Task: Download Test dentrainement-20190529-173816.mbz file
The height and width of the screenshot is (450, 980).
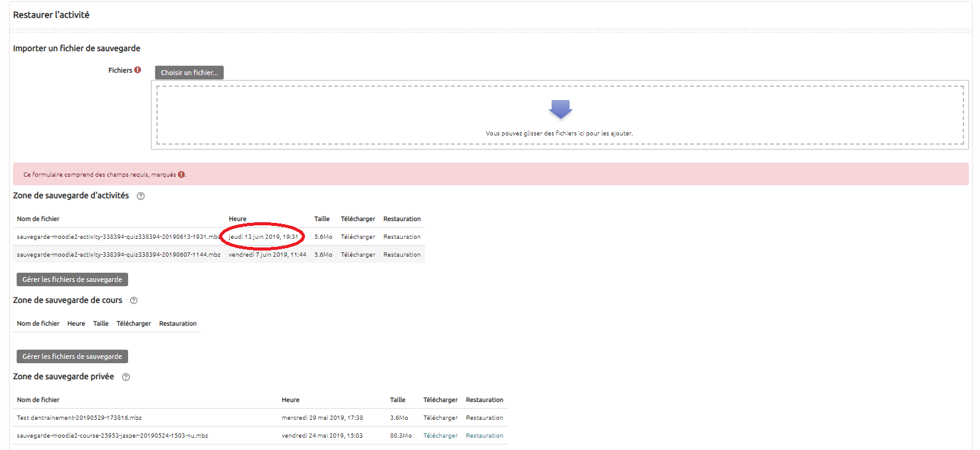Action: coord(440,418)
